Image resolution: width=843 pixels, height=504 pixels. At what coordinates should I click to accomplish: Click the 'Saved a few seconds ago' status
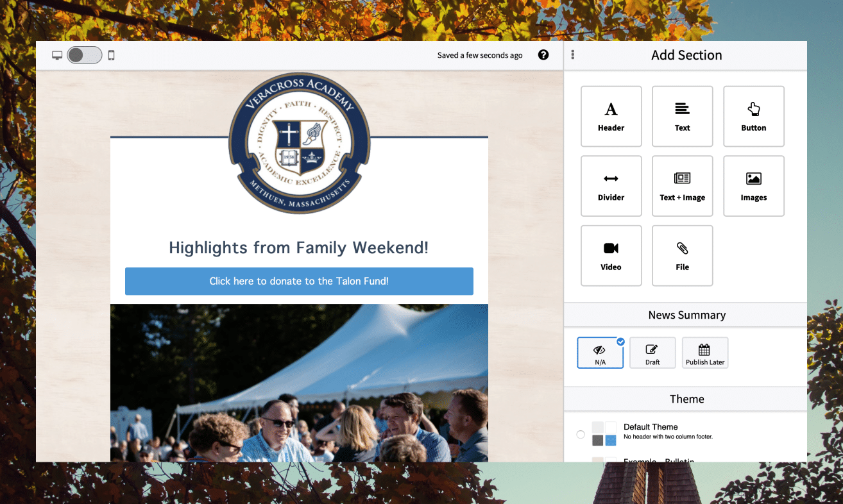[480, 55]
